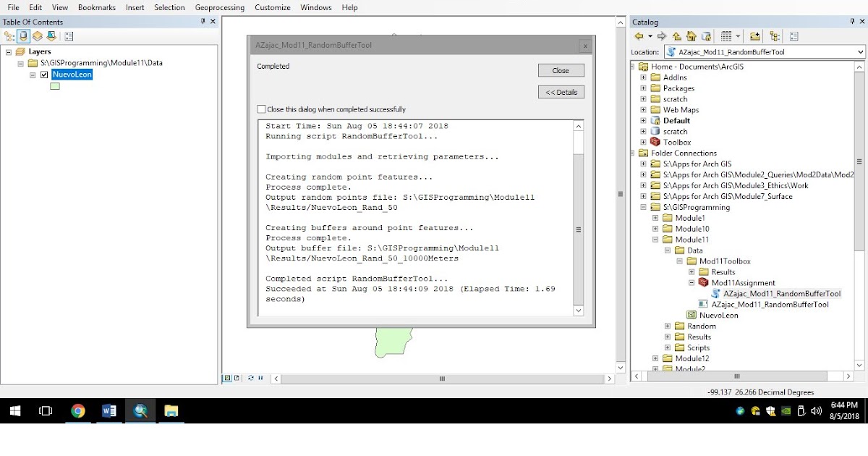Click the Up One Level icon in Catalog
The width and height of the screenshot is (868, 456).
(676, 36)
